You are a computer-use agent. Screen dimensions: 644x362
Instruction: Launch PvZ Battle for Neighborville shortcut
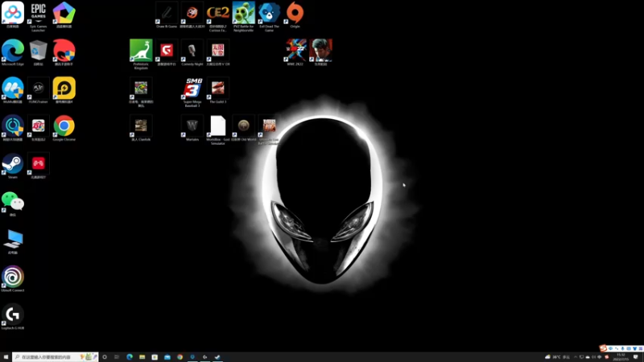coord(244,16)
